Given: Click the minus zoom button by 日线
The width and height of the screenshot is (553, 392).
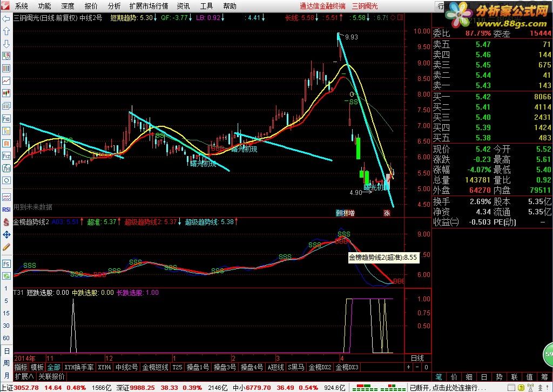Looking at the screenshot, I should click(417, 367).
